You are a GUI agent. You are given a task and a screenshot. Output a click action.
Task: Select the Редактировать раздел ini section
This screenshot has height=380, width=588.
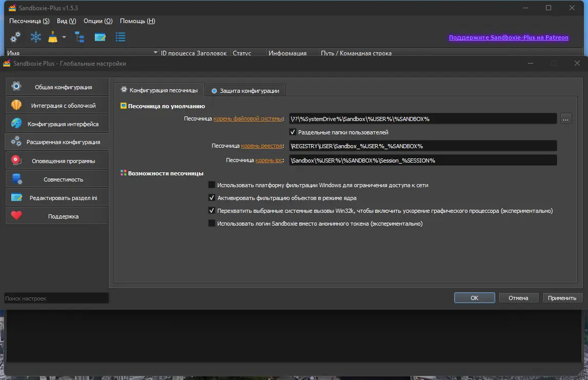(57, 197)
